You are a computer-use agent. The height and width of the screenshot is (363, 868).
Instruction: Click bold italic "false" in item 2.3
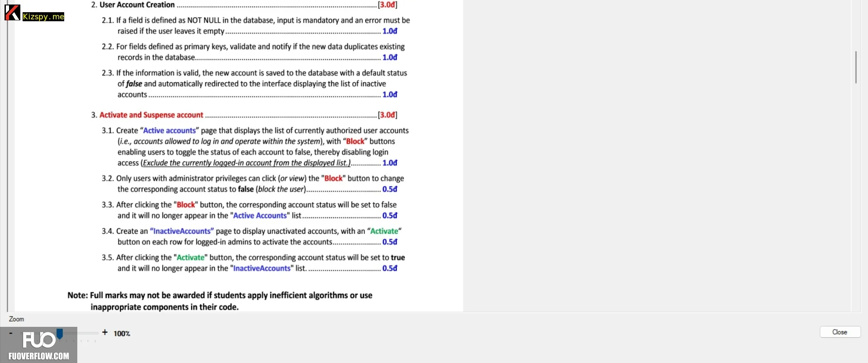[134, 84]
